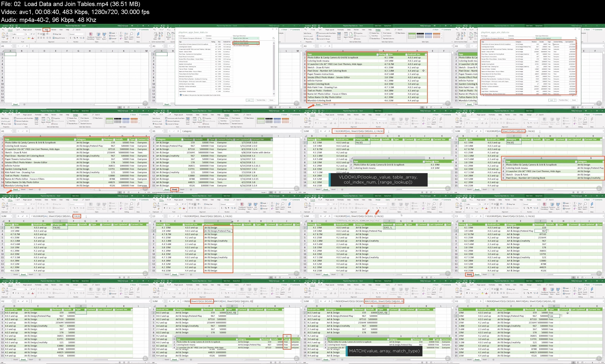Open File Origin dropdown in adv_stats.csv dialog
Image resolution: width=605 pixels, height=364 pixels.
click(494, 38)
